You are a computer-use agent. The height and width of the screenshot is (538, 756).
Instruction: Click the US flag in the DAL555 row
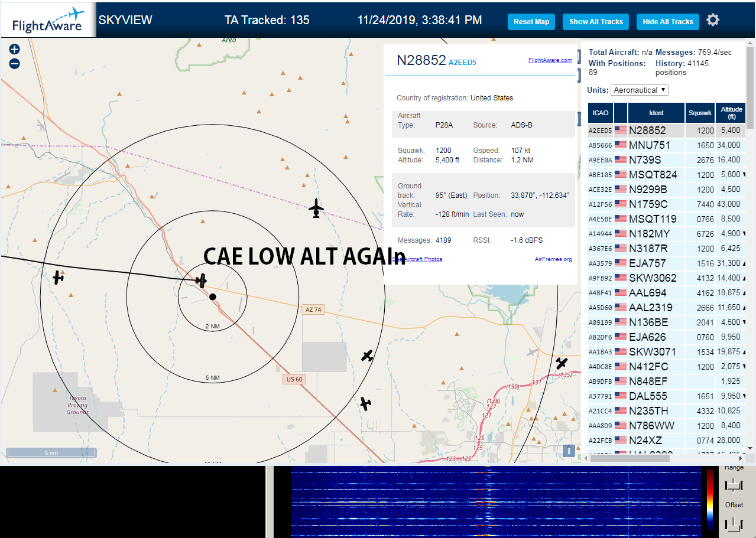click(621, 396)
